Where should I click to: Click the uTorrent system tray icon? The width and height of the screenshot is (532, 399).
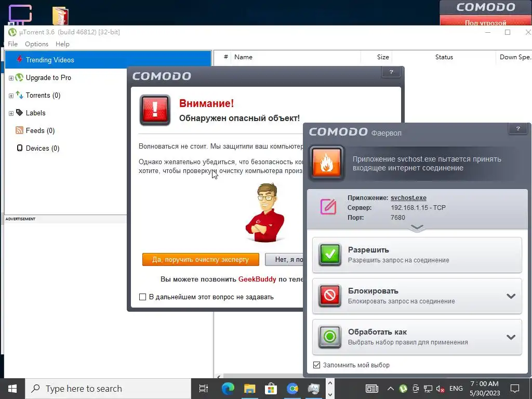[403, 389]
